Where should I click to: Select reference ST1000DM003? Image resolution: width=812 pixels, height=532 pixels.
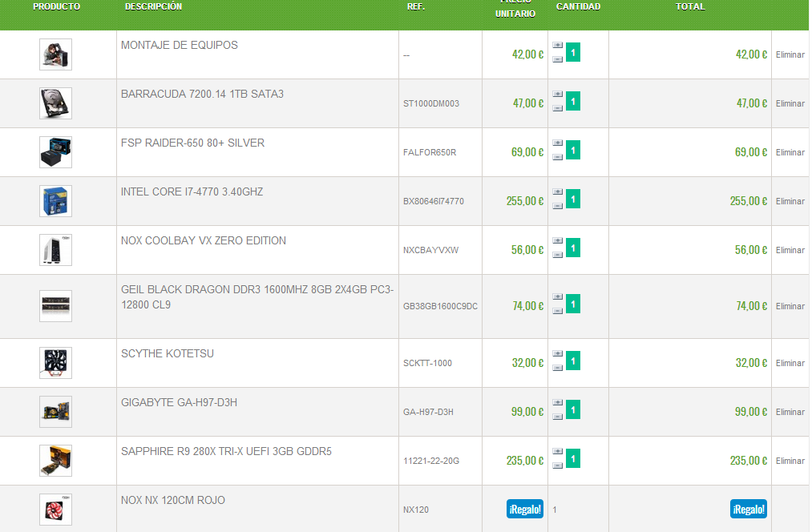tap(431, 103)
